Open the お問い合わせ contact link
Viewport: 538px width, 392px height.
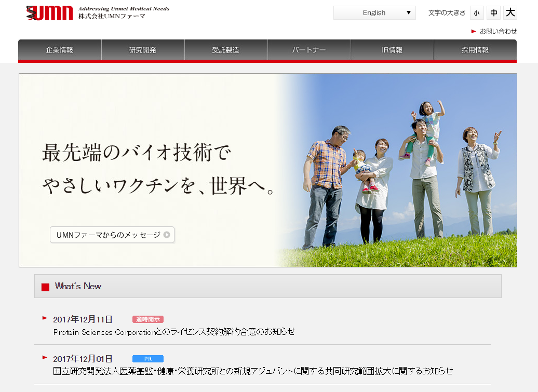pos(498,31)
